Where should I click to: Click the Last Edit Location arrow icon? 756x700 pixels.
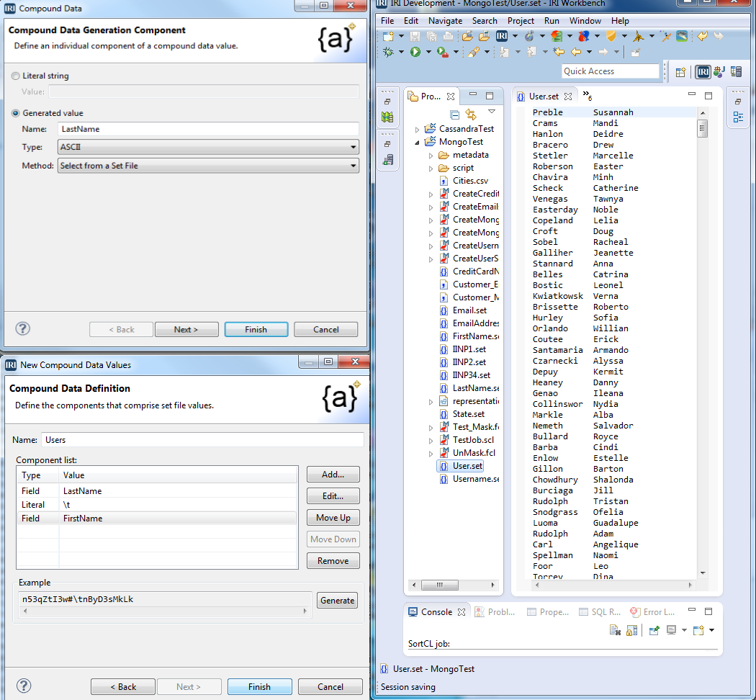point(559,52)
